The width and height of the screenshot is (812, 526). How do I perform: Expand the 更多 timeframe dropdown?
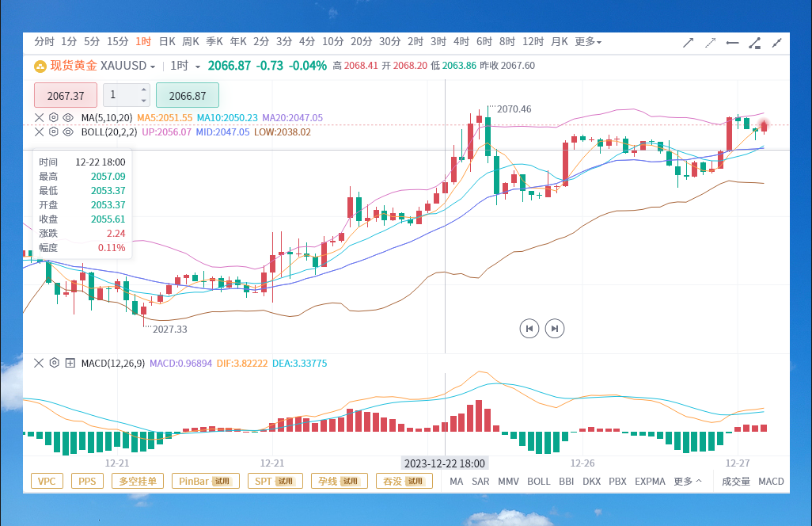(588, 41)
